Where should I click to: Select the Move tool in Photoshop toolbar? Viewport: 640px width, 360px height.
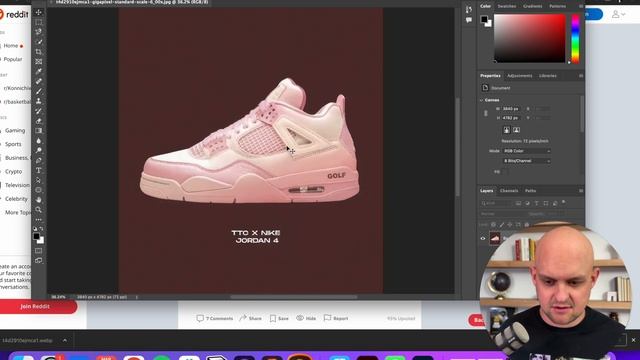[x=39, y=12]
